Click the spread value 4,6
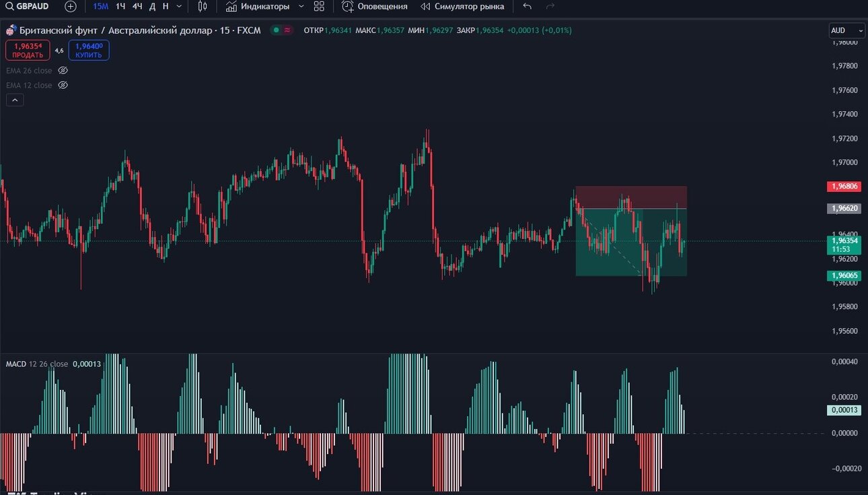Screen dimensions: 868x495 click(x=59, y=51)
